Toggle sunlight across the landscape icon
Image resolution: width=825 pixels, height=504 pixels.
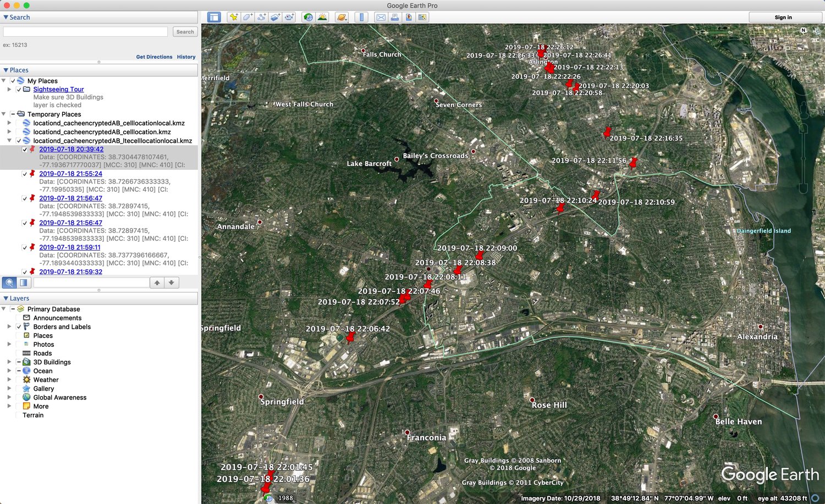coord(322,17)
